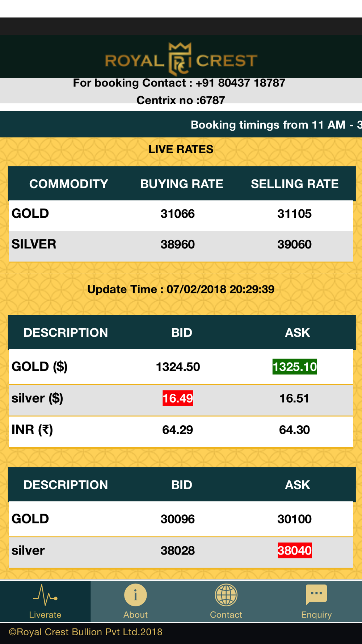Select the INR (₹) row label
The image size is (362, 644).
click(x=32, y=430)
